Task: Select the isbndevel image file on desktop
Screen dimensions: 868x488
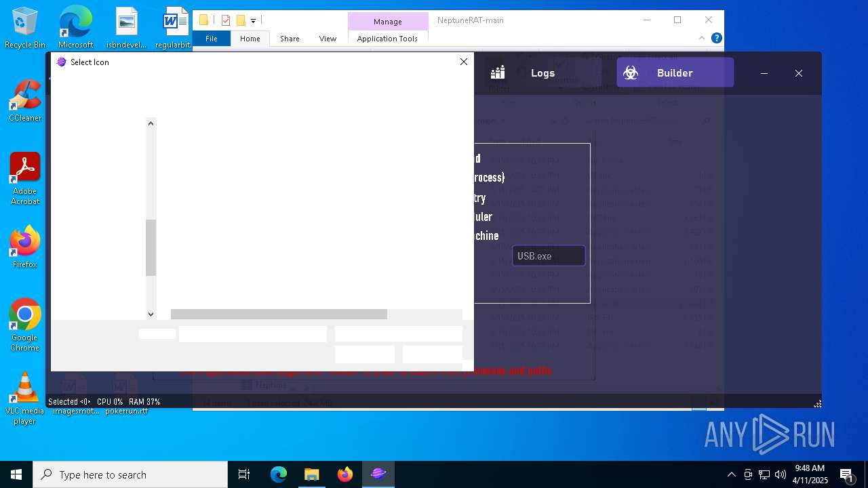Action: tap(126, 28)
